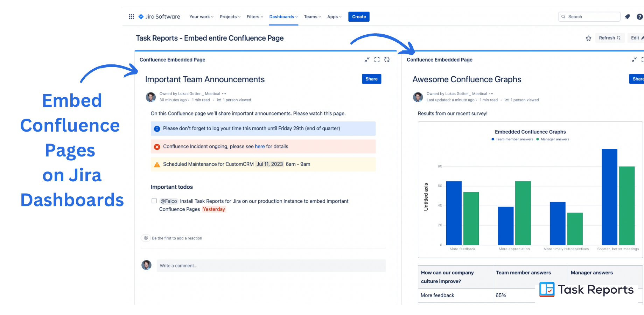Image resolution: width=644 pixels, height=315 pixels.
Task: Open the Dashboards menu
Action: point(283,17)
